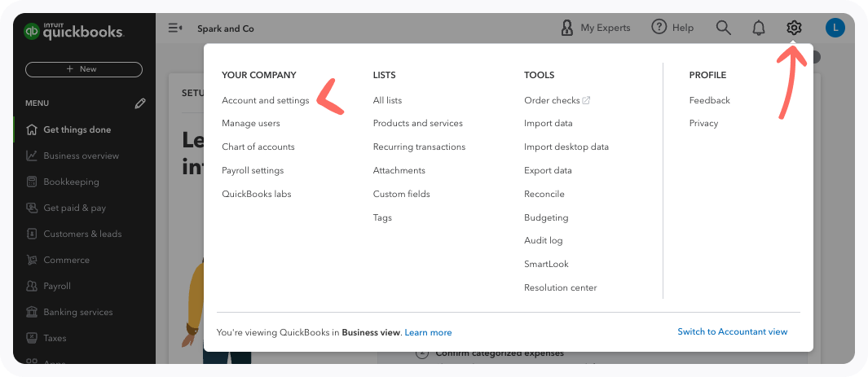Open QuickBooks labs
868x377 pixels.
[x=256, y=194]
